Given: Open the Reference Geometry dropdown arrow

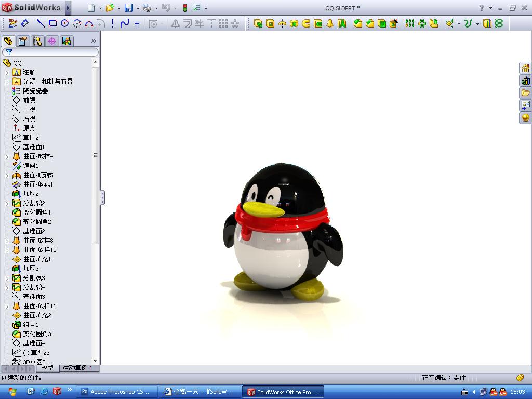Looking at the screenshot, I should coord(459,24).
